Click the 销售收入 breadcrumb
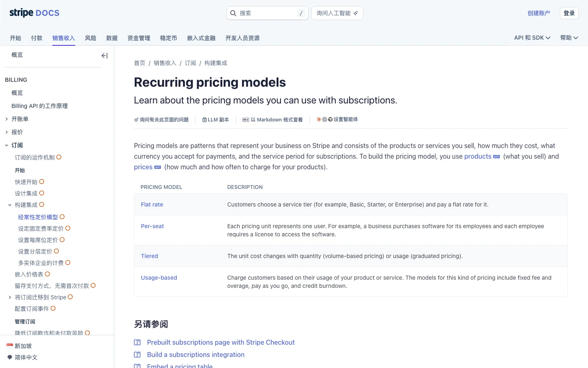Viewport: 588px width, 368px height. click(x=165, y=63)
